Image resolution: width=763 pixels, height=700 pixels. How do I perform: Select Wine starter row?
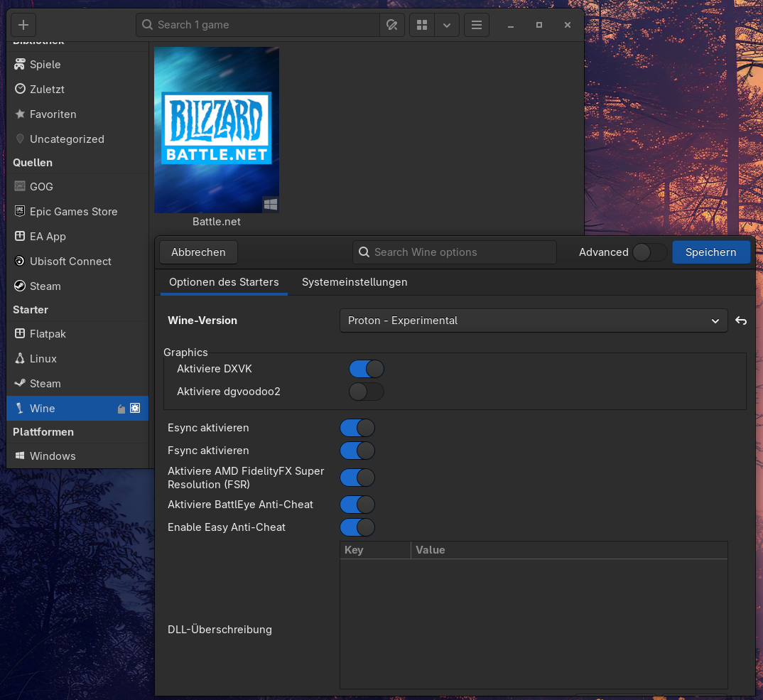point(77,408)
